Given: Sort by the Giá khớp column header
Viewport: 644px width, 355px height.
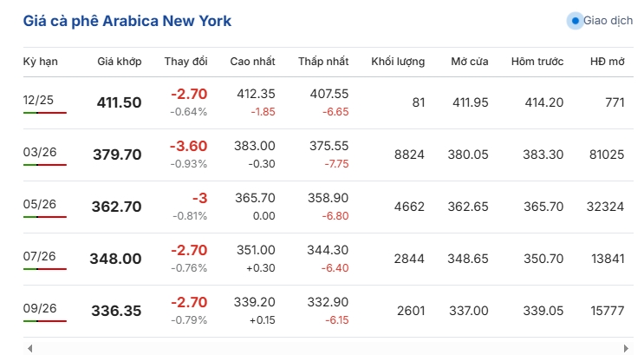Looking at the screenshot, I should coord(119,62).
